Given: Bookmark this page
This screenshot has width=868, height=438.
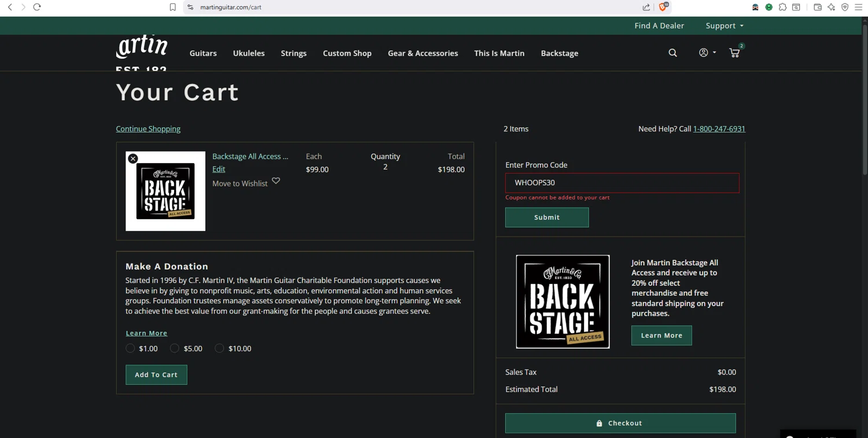Looking at the screenshot, I should click(172, 7).
